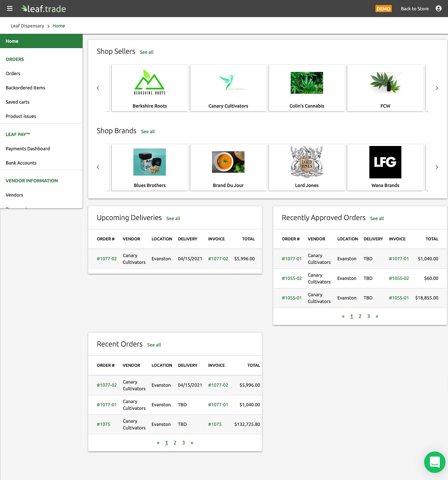Open the live chat bubble
Image resolution: width=448 pixels, height=480 pixels.
click(x=434, y=462)
